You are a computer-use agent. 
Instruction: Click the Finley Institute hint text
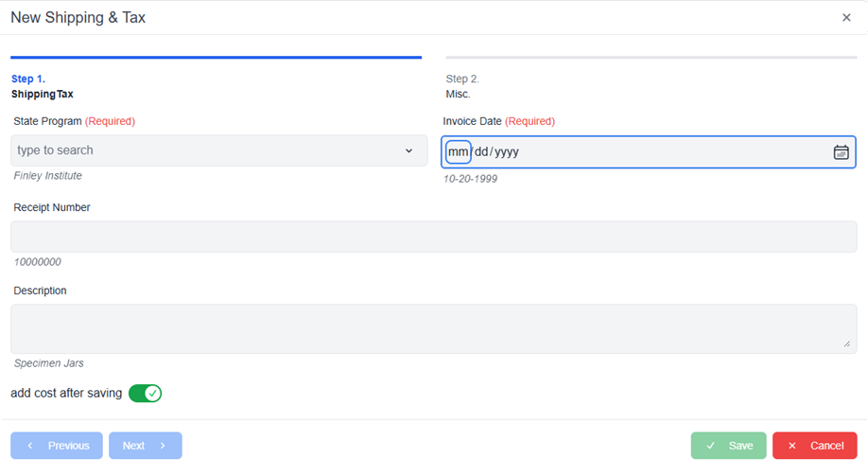[x=47, y=176]
